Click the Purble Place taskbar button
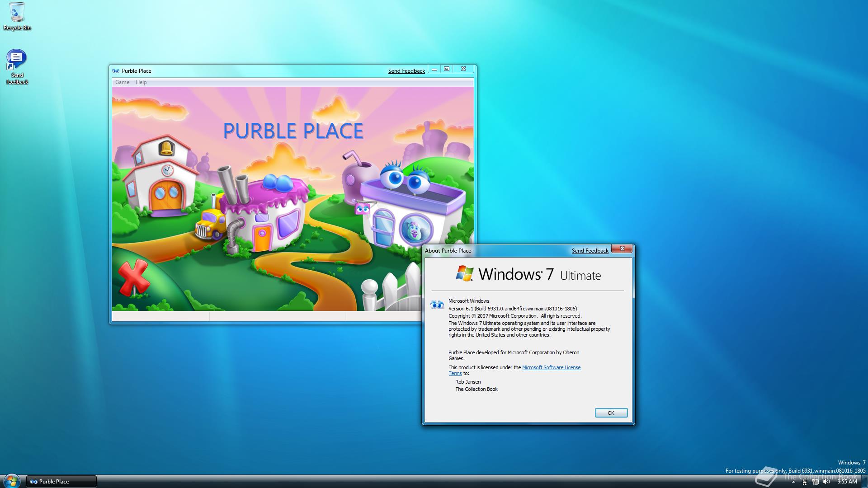868x488 pixels. (61, 482)
